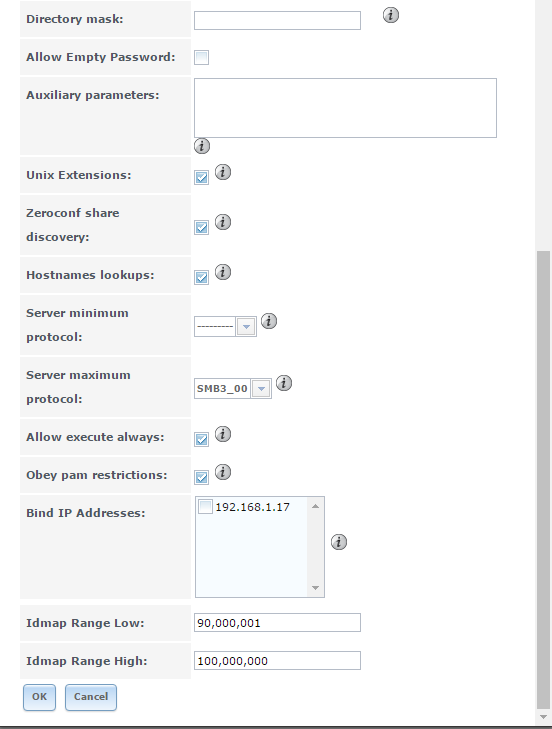Click down arrow of Bind IP list scrollbar
The image size is (552, 729).
tap(315, 588)
